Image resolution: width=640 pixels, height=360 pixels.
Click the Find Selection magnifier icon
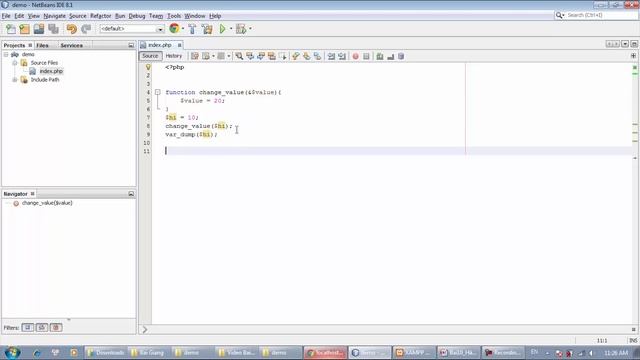pos(239,56)
